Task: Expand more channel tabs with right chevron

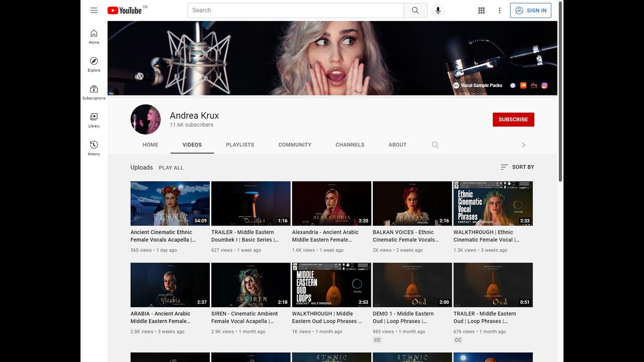Action: click(523, 145)
